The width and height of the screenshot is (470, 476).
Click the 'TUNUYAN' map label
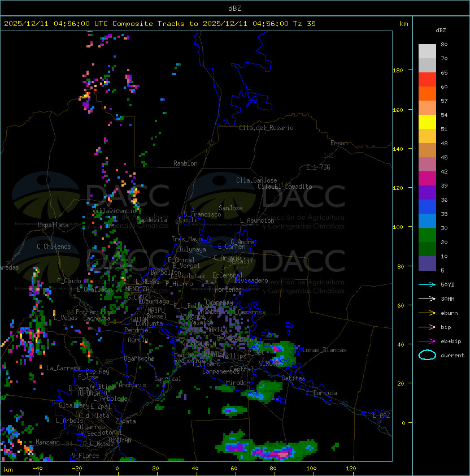tap(120, 440)
